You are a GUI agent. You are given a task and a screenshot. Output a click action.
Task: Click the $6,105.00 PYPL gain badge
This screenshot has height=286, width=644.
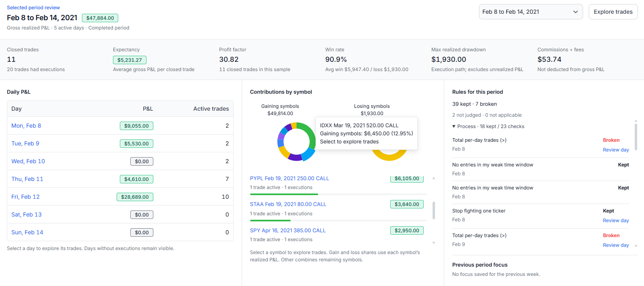point(407,179)
